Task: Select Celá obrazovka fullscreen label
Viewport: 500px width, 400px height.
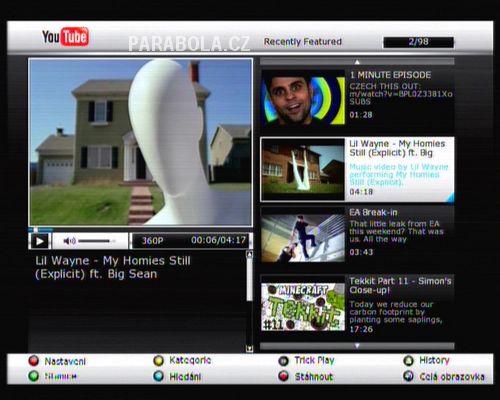Action: [452, 377]
